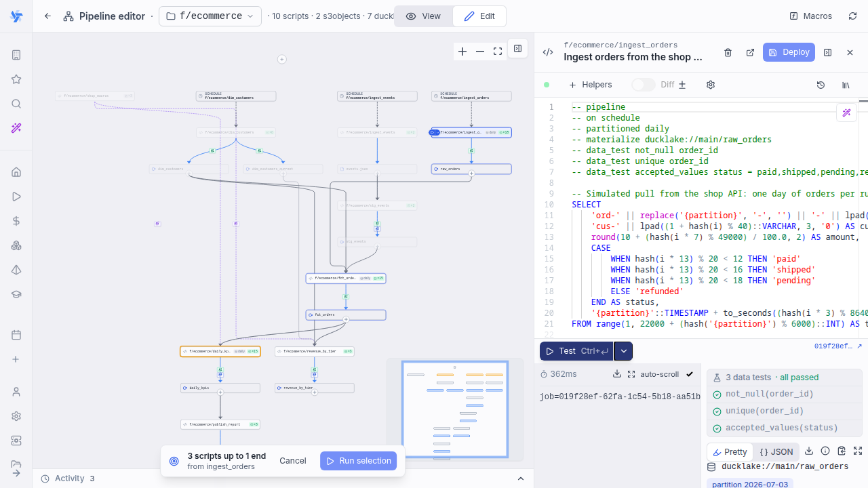Open the 019f28ef job link

[x=838, y=346]
